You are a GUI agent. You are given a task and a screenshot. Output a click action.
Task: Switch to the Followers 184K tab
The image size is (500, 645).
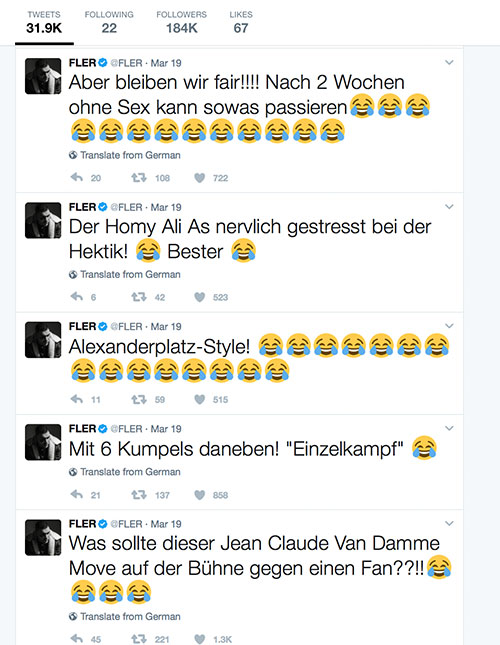click(181, 22)
